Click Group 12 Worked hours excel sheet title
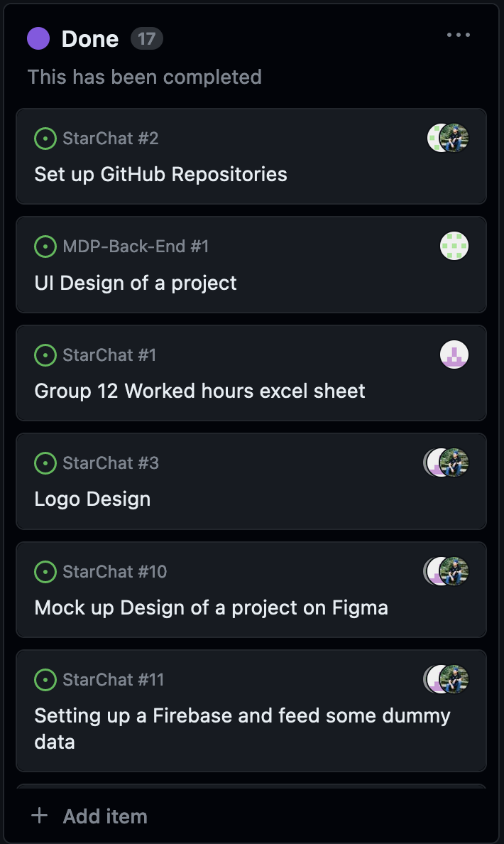The width and height of the screenshot is (504, 844). click(199, 391)
